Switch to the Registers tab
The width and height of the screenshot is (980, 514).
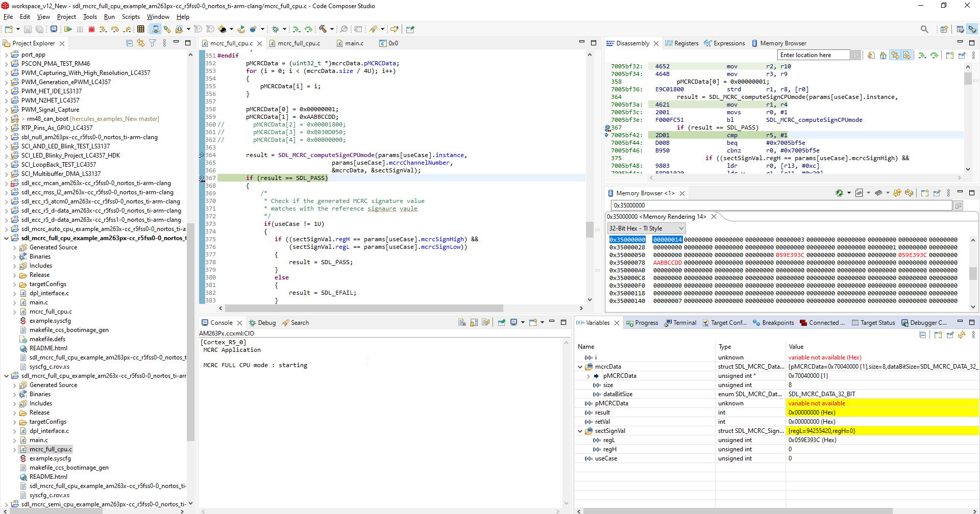[x=681, y=43]
